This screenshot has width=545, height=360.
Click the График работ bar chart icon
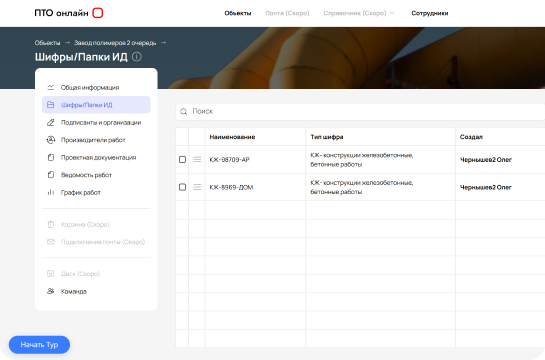pyautogui.click(x=51, y=192)
